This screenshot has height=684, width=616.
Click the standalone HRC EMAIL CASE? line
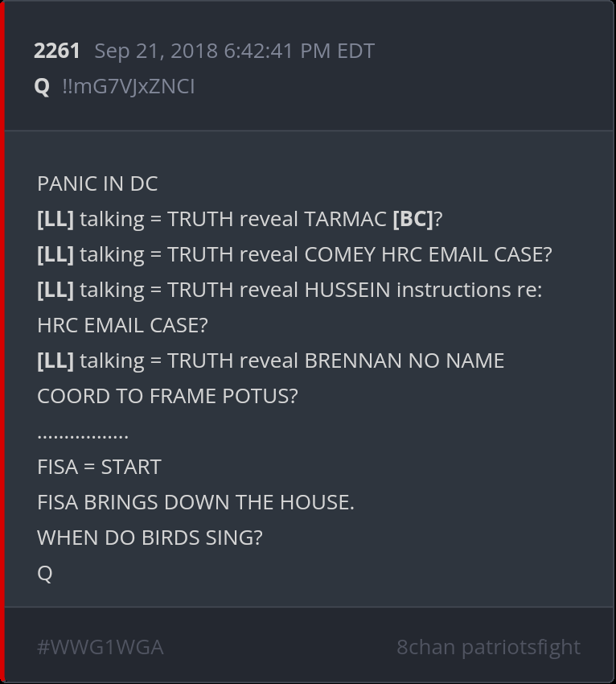(122, 325)
